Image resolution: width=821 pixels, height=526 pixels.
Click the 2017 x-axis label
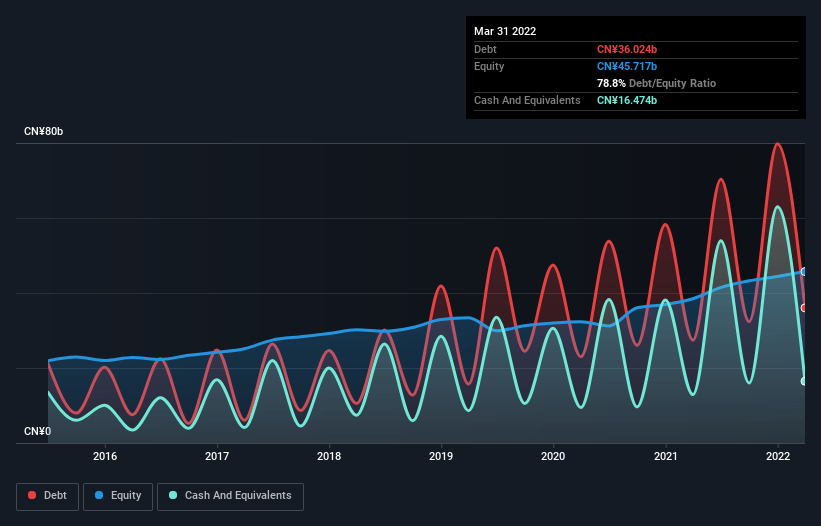[x=217, y=456]
